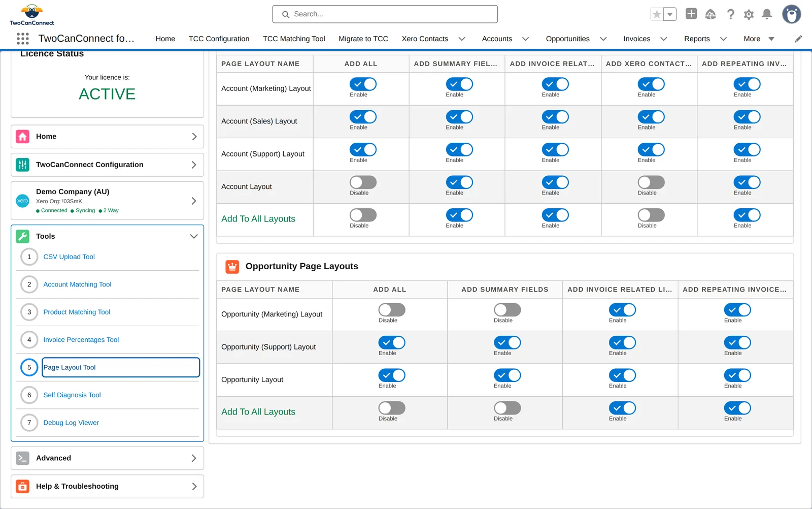Expand the sidebar Home section chevron
The image size is (812, 509).
tap(194, 137)
